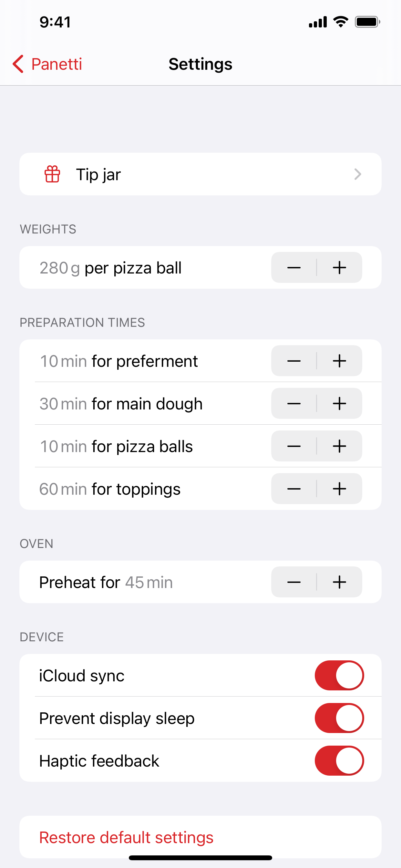Open the Tip jar row
This screenshot has width=401, height=868.
(x=200, y=174)
